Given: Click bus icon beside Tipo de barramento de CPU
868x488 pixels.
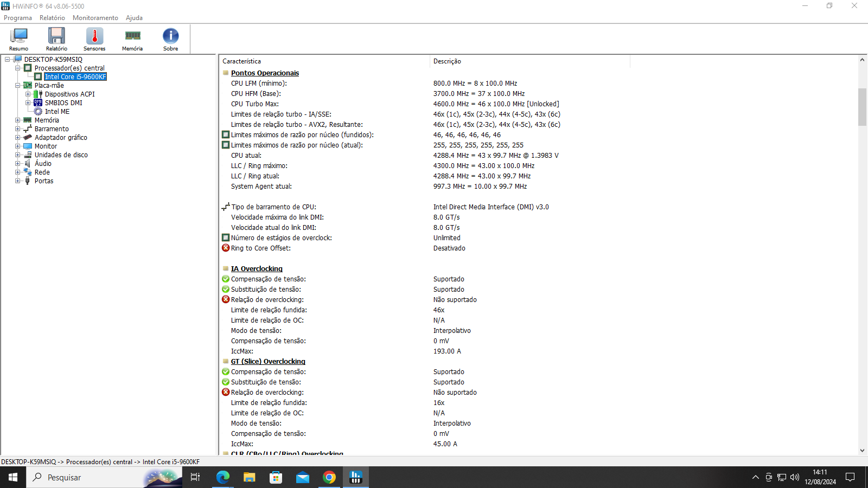Looking at the screenshot, I should point(226,207).
